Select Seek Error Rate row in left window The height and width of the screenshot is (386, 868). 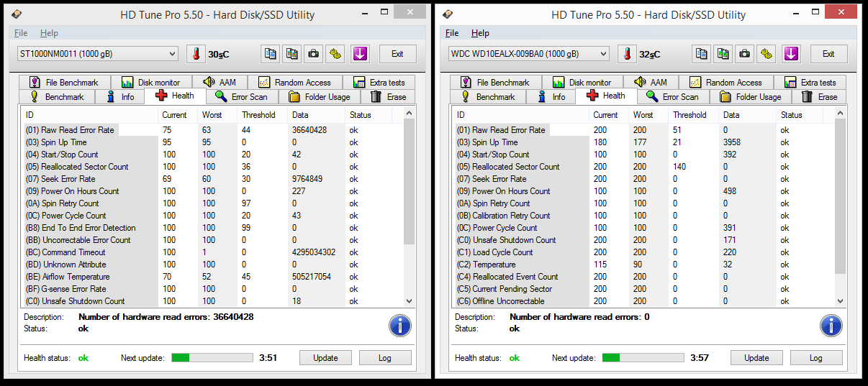tap(212, 179)
